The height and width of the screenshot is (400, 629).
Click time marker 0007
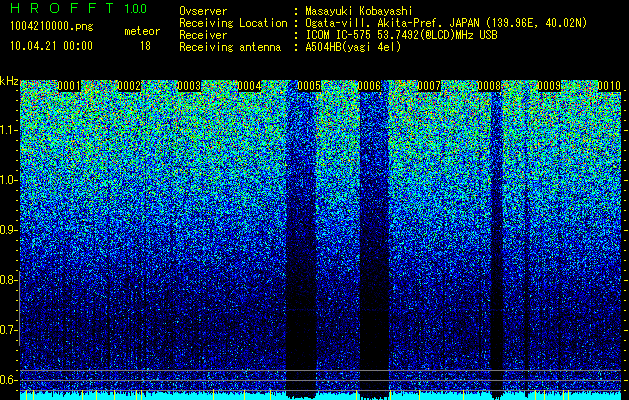(x=429, y=86)
